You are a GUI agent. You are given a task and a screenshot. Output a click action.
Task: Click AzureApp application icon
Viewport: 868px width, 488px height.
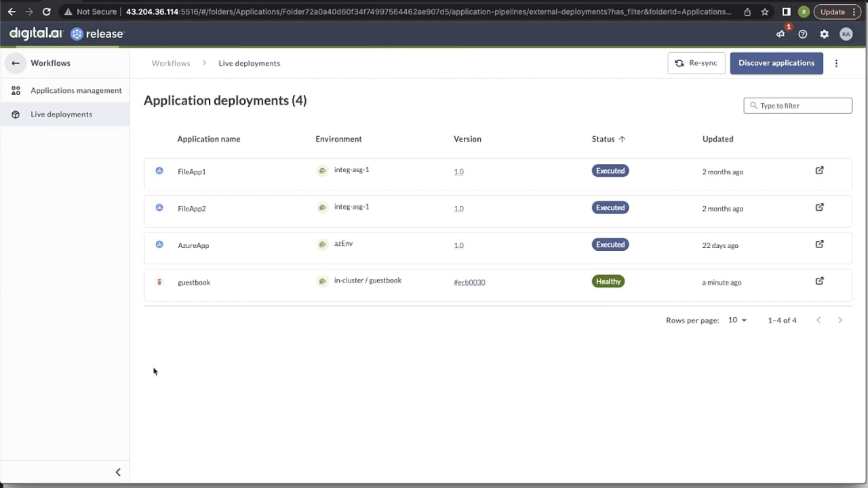pos(159,244)
